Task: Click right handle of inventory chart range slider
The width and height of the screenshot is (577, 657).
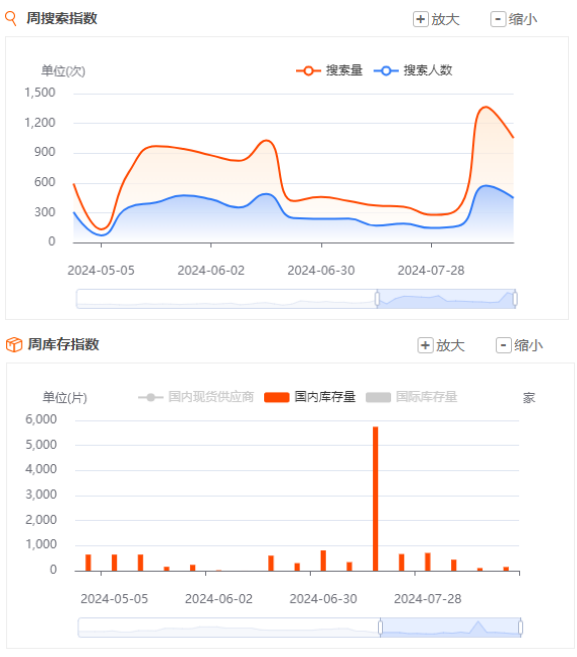Action: point(520,628)
